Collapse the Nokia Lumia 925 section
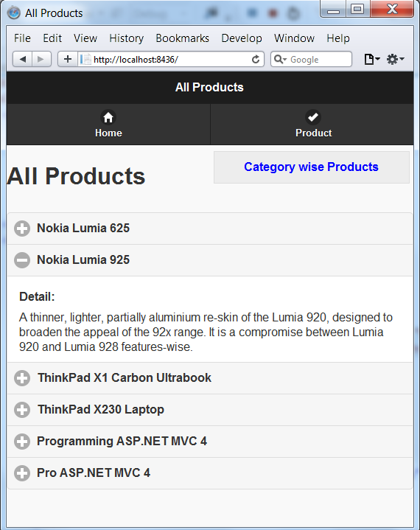Viewport: 420px width, 530px height. tap(210, 260)
